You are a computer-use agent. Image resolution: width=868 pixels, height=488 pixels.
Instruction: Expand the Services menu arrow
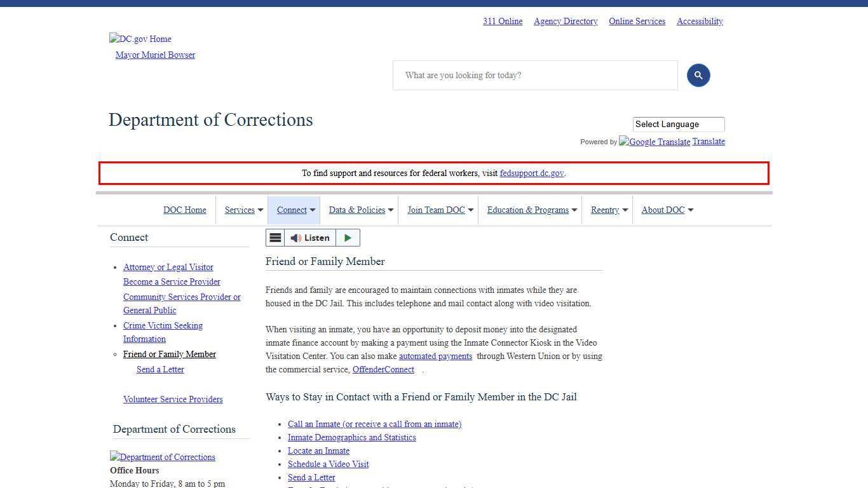(260, 210)
